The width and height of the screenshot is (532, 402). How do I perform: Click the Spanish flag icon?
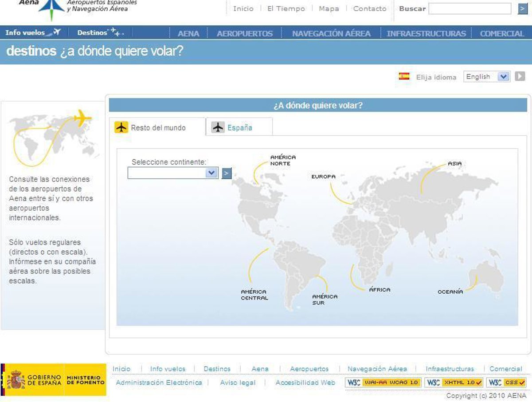click(x=404, y=76)
